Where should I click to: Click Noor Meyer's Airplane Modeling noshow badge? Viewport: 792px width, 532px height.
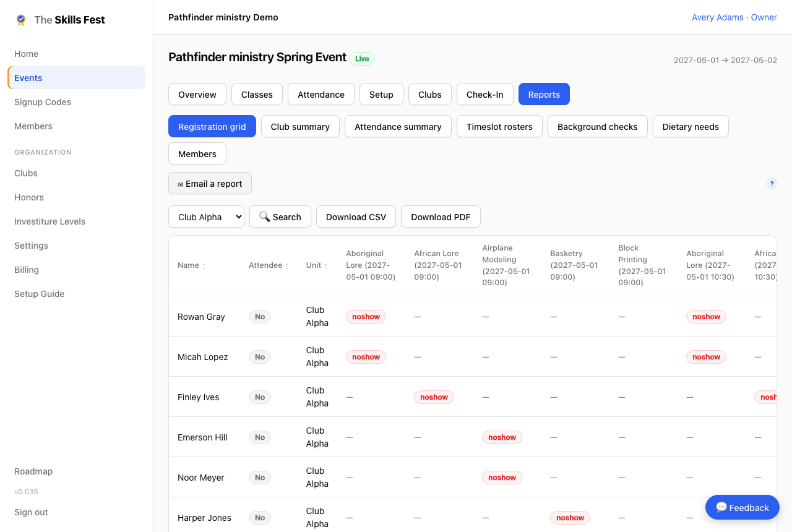[502, 478]
